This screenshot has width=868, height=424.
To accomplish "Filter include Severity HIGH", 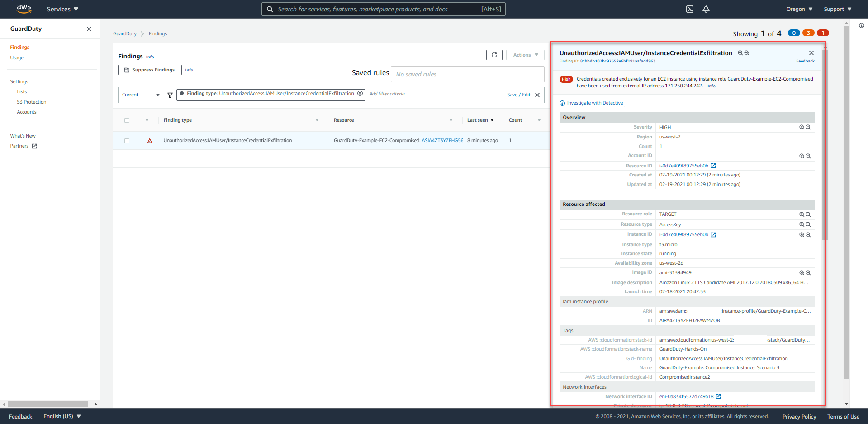I will pos(802,127).
